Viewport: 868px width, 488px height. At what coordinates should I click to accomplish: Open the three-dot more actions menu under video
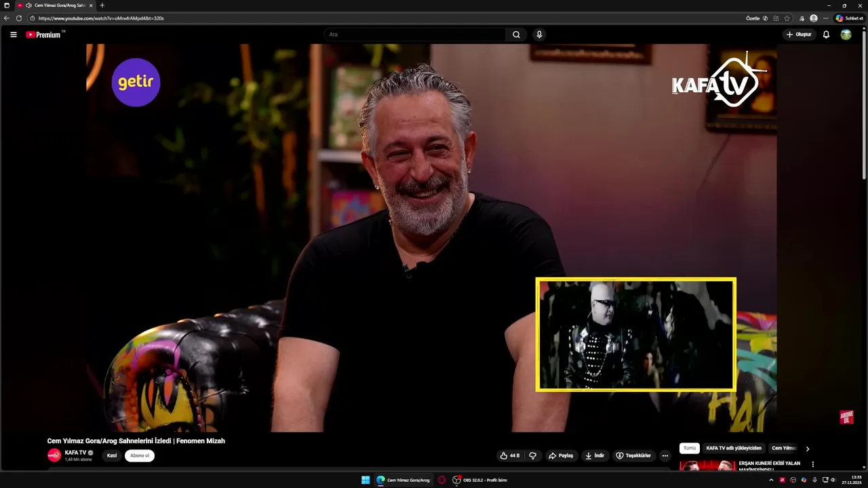coord(665,455)
